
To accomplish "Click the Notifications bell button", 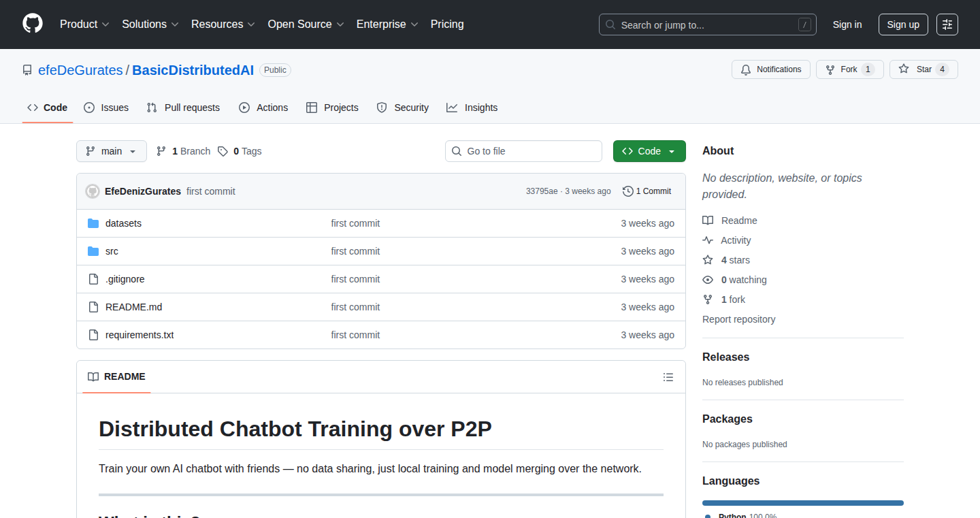I will click(x=771, y=69).
